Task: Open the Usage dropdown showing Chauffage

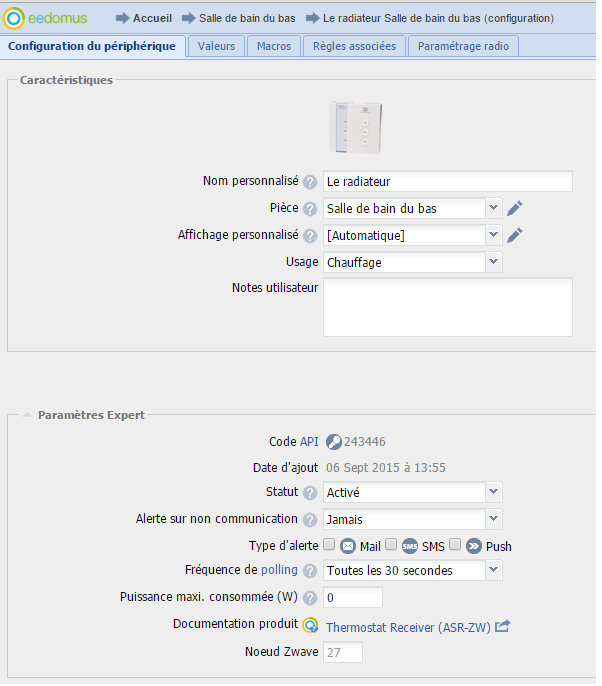Action: point(413,262)
